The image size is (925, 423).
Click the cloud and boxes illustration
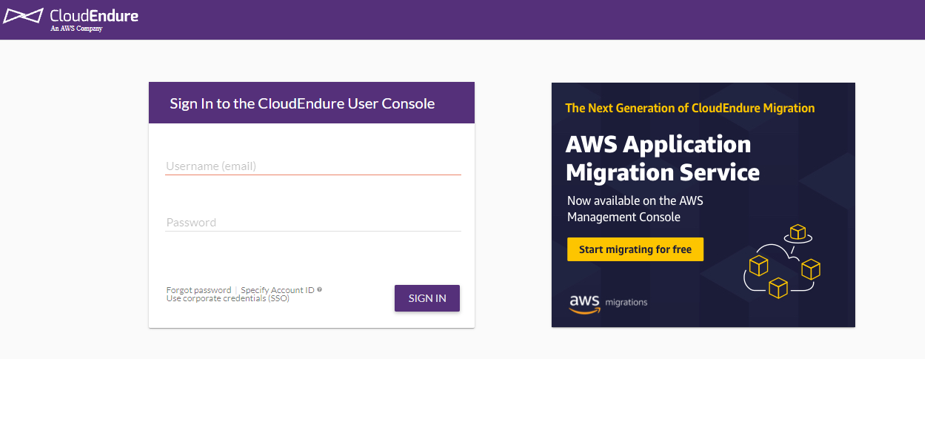(782, 260)
